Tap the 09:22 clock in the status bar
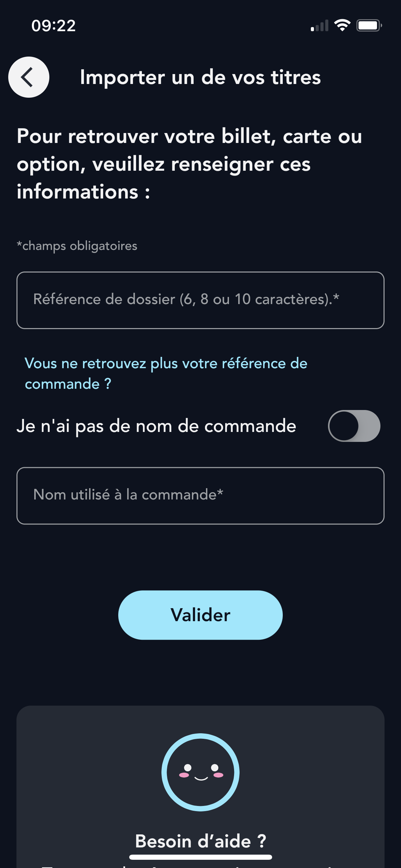The height and width of the screenshot is (868, 401). pyautogui.click(x=53, y=26)
